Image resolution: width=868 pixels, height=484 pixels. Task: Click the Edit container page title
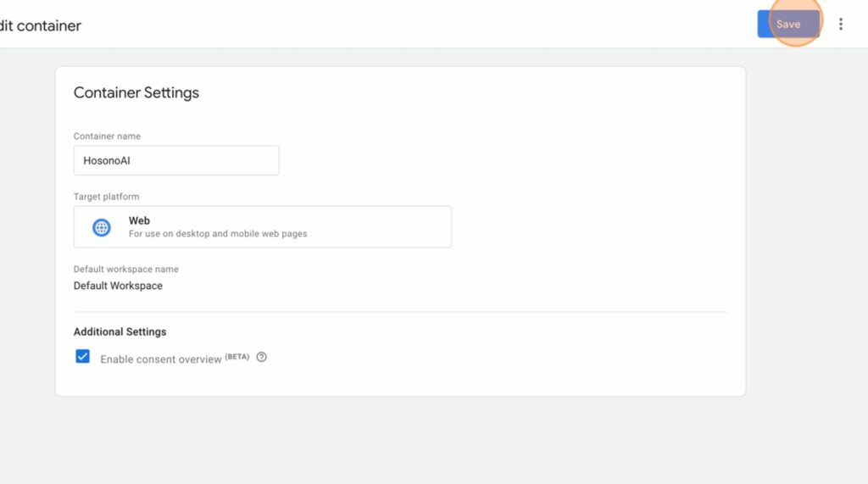coord(40,25)
